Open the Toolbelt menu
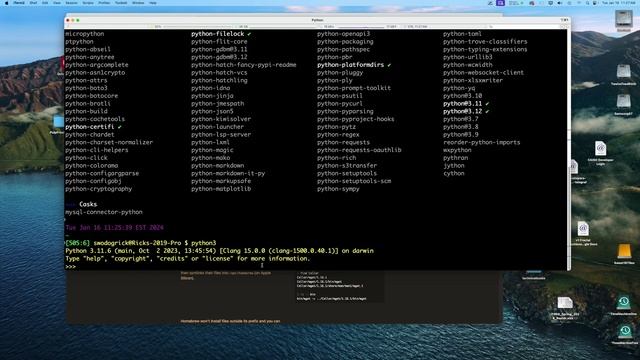Screen dimensions: 640x360 pyautogui.click(x=121, y=3)
